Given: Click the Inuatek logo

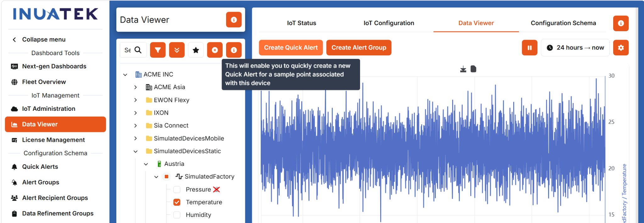Looking at the screenshot, I should [55, 14].
